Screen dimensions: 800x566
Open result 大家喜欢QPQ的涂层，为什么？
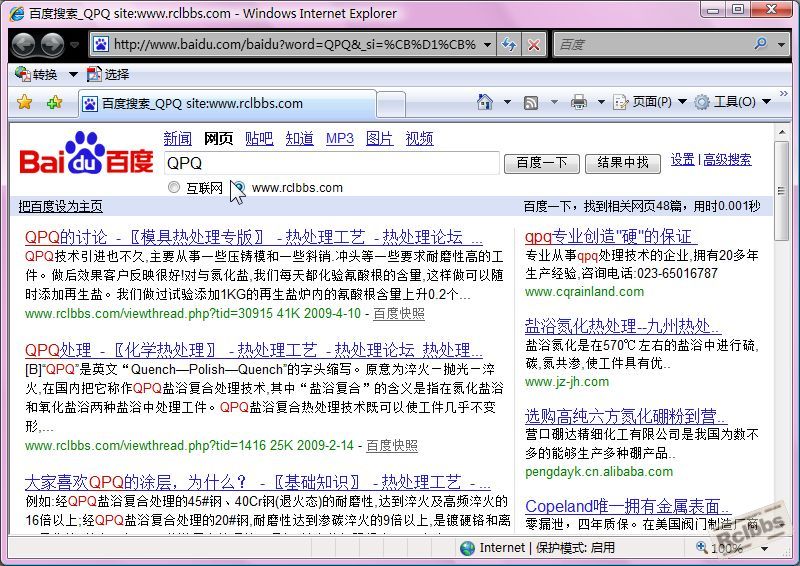(258, 482)
